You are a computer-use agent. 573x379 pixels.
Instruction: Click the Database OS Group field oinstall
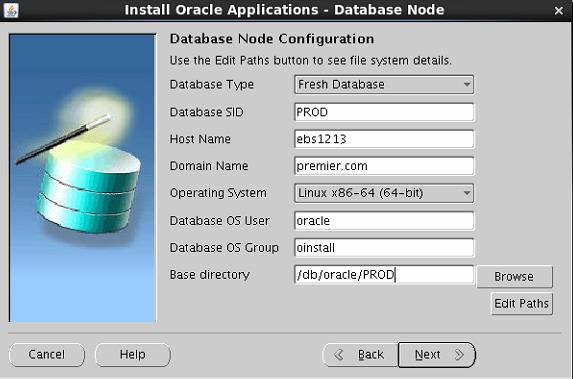click(384, 248)
